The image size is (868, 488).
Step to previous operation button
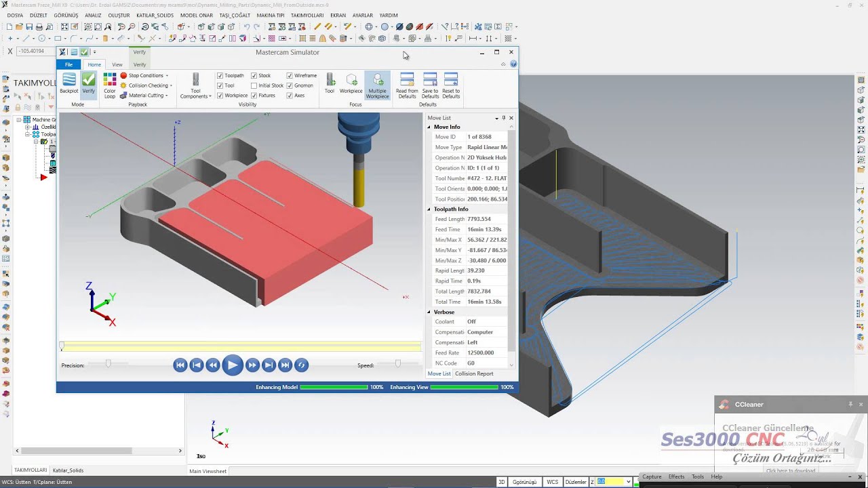tap(197, 365)
